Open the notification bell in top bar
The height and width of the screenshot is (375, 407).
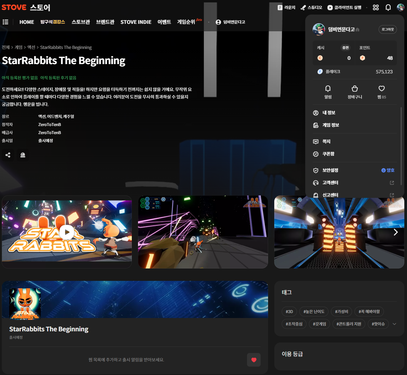[388, 7]
